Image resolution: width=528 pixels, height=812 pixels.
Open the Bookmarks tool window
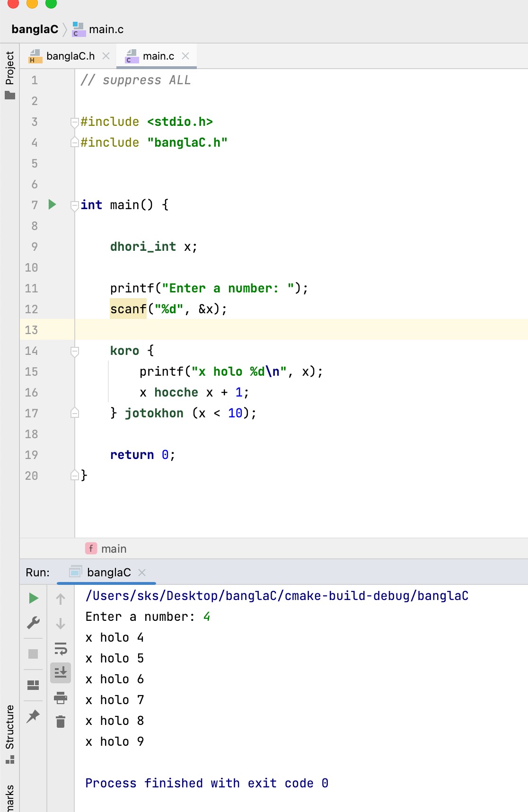click(x=10, y=798)
